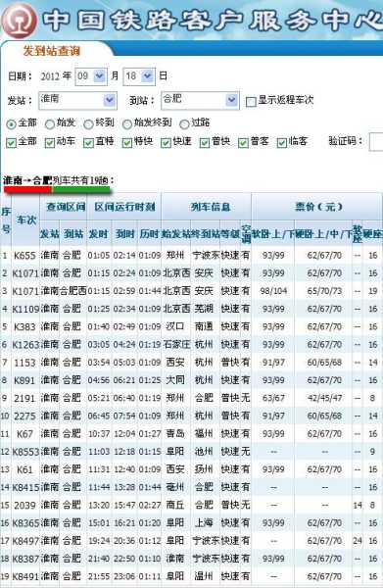Screen dimensions: 383x588
Task: Click terminus 温州 in K8491 row
Action: 204,576
